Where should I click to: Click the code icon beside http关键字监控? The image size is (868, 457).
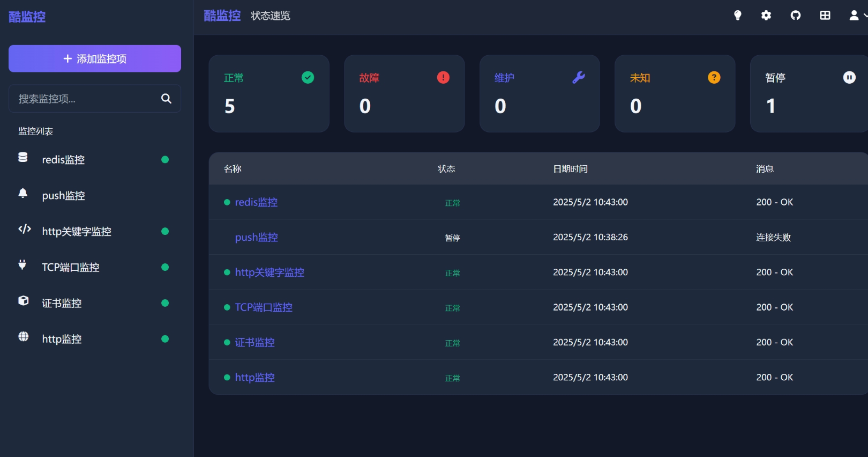(x=25, y=229)
